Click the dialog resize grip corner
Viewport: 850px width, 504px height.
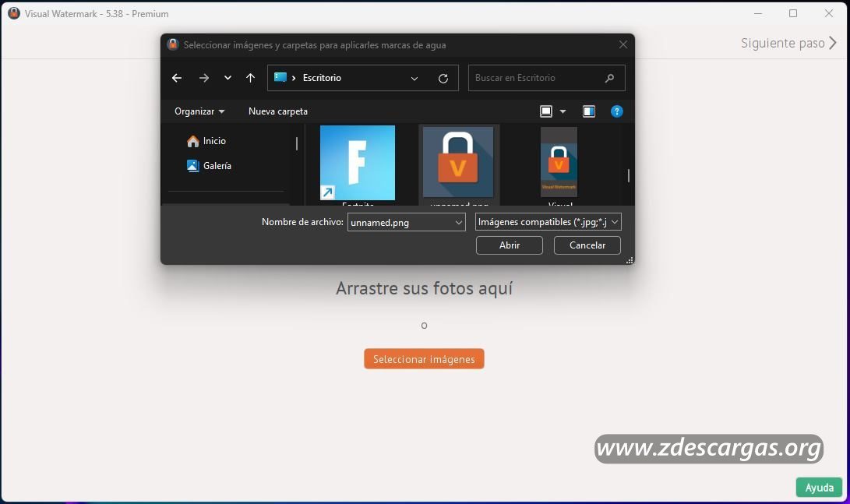coord(630,261)
